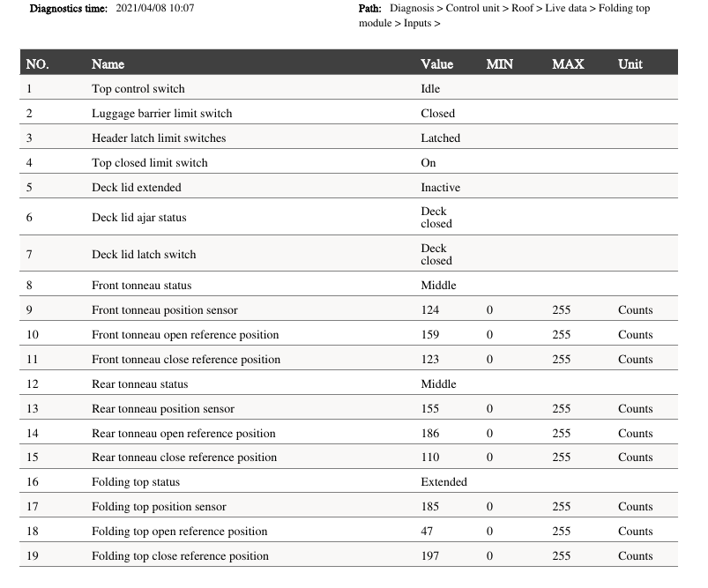Click Front tonneau open reference value 159
Screen dimensions: 708x588
(x=430, y=335)
